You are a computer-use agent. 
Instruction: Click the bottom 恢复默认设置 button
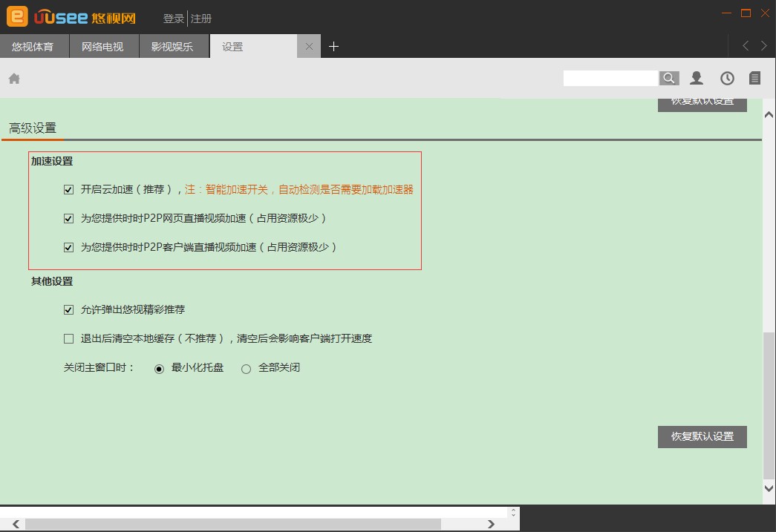pyautogui.click(x=702, y=436)
